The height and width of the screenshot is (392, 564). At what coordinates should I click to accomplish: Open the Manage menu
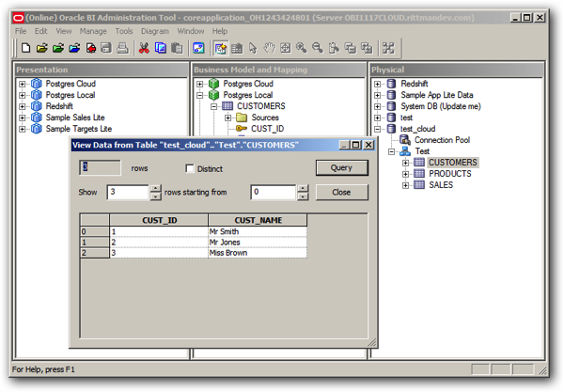(93, 31)
